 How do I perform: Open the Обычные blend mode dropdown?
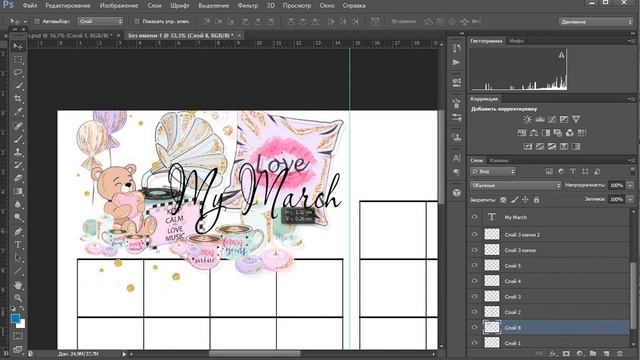[x=516, y=185]
